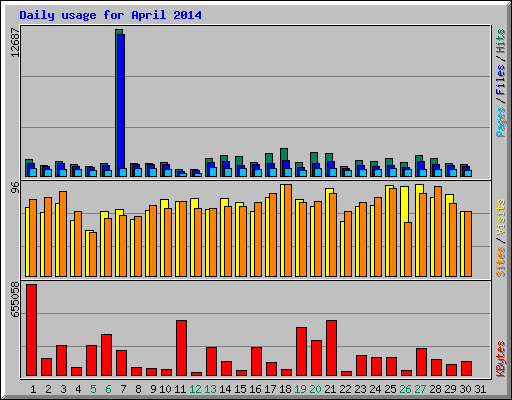The width and height of the screenshot is (512, 400).
Task: Click the orange sites bar for day 26
Action: coord(408,249)
